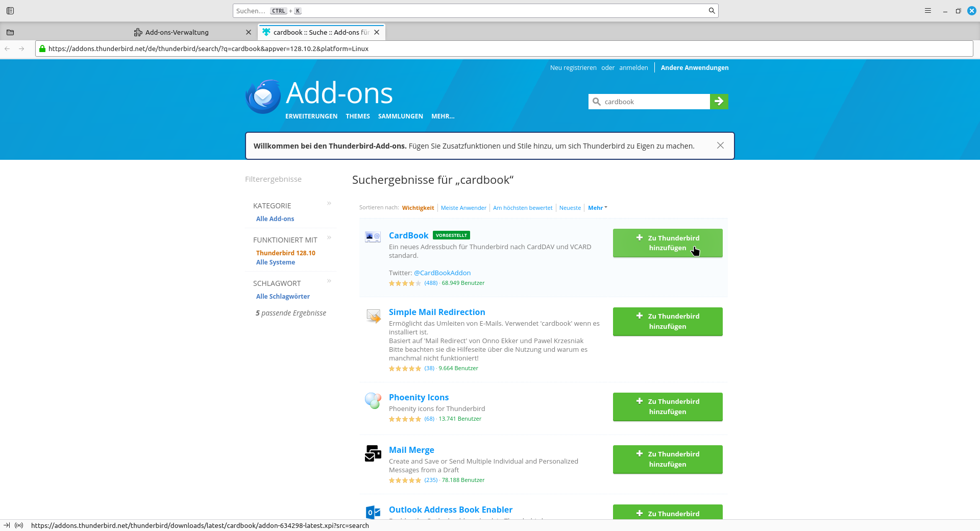
Task: Click the URL address field
Action: [x=504, y=49]
